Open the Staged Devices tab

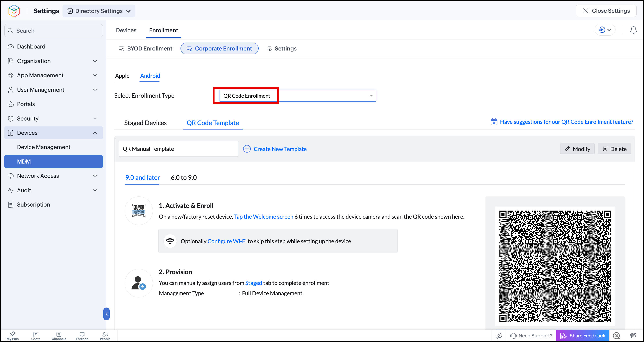tap(145, 123)
